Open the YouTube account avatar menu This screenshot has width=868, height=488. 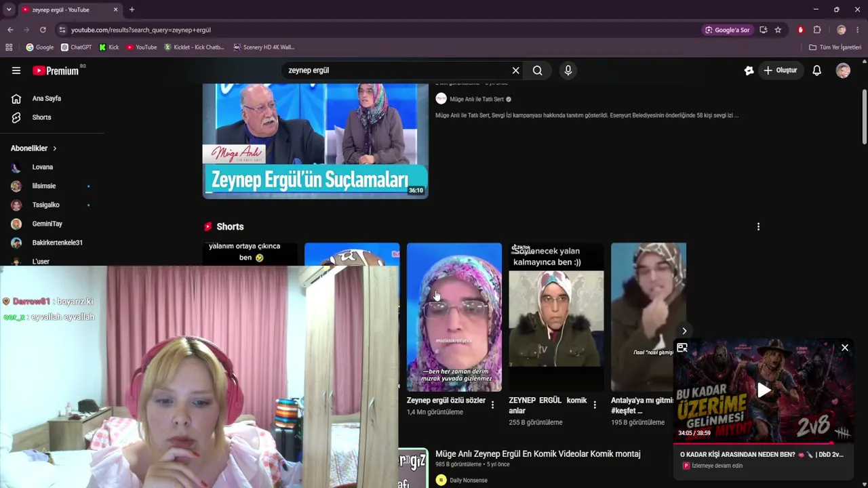click(843, 70)
